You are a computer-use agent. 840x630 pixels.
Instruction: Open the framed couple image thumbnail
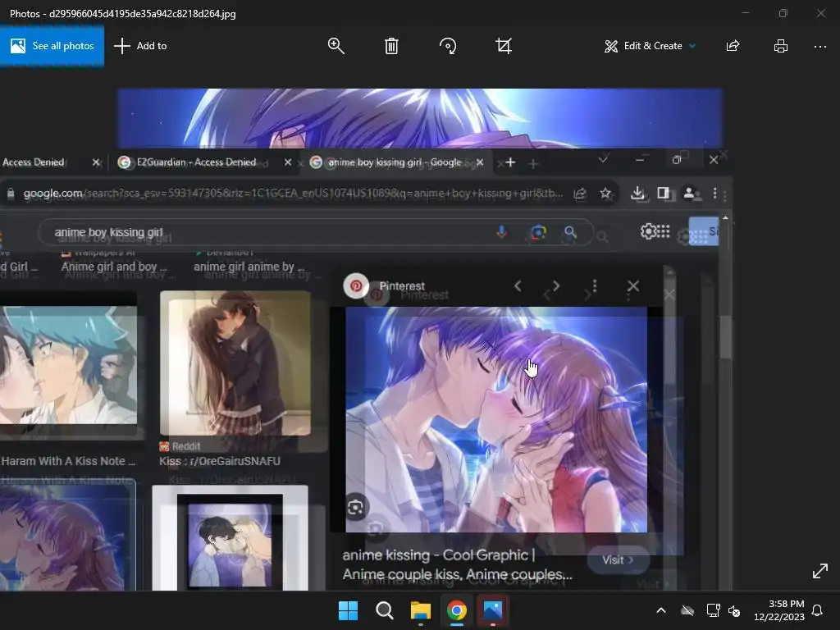230,538
